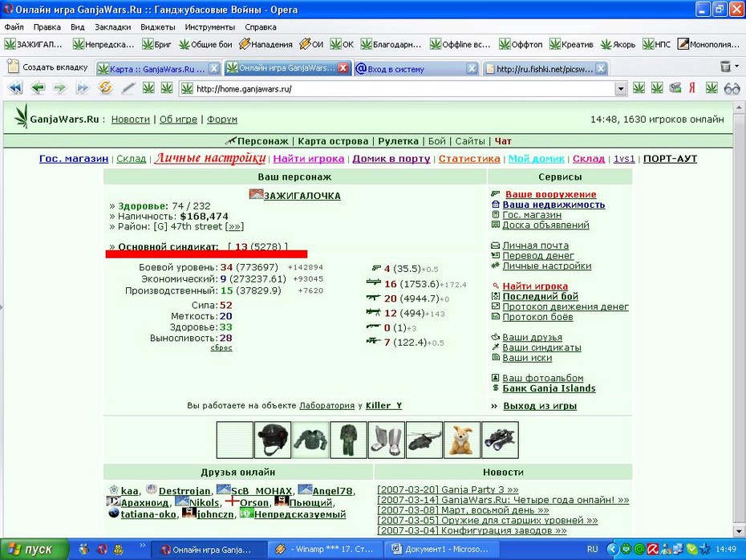
Task: Click the page scrollbar down arrow
Action: [739, 531]
